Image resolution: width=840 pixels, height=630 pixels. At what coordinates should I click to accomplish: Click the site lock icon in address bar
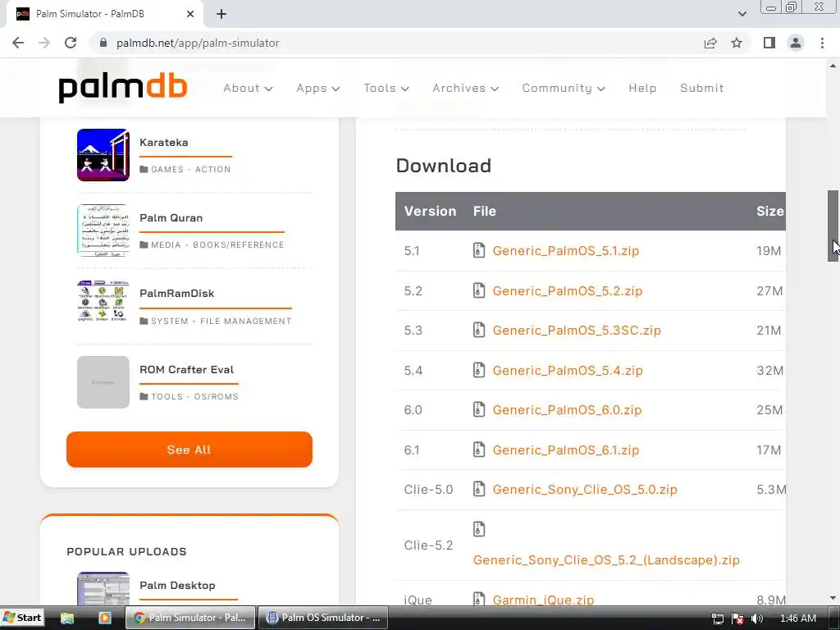coord(103,43)
